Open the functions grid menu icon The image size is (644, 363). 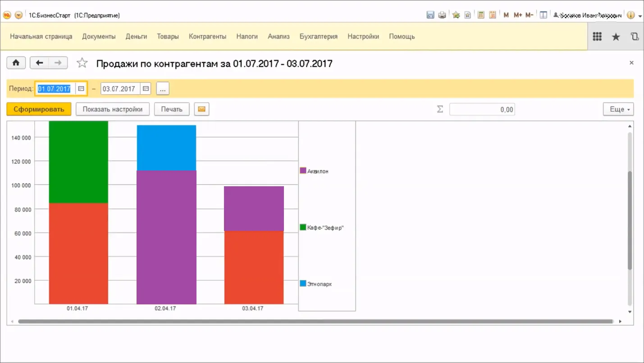pos(597,37)
